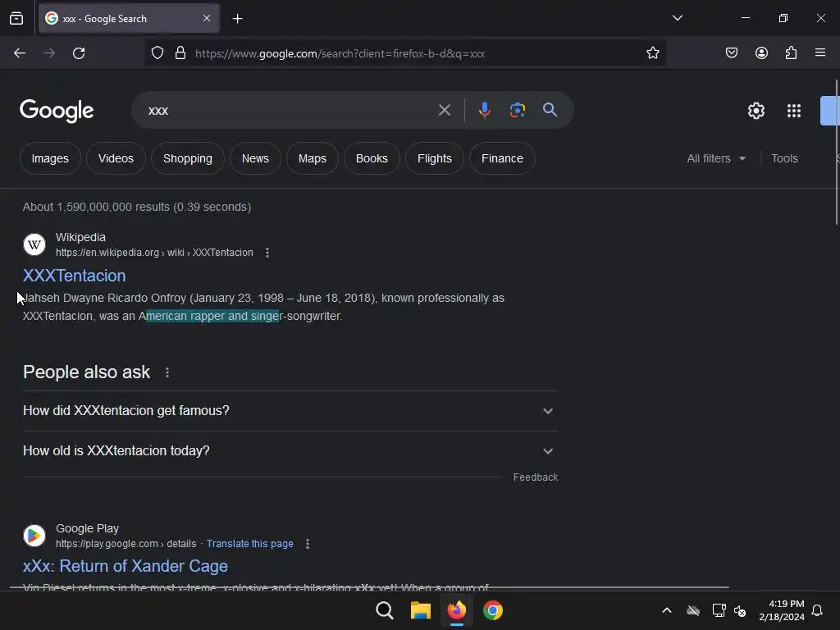The width and height of the screenshot is (840, 630).
Task: Clear the search box with X
Action: click(444, 111)
